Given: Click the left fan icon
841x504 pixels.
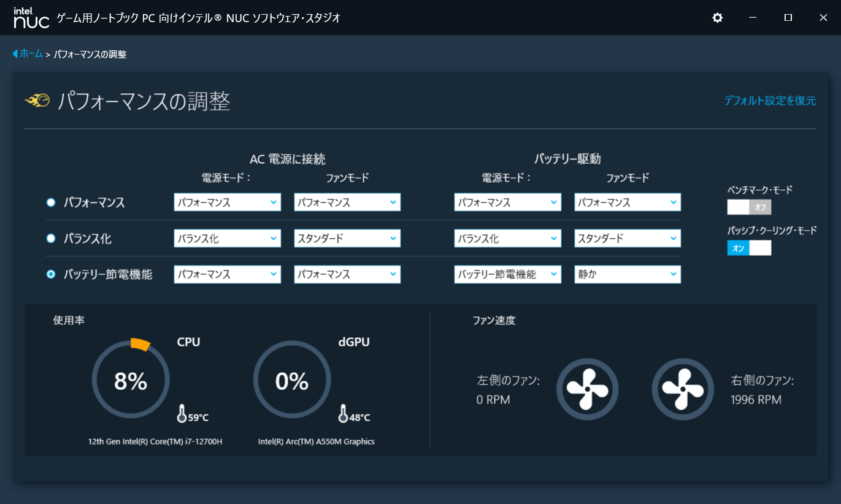Looking at the screenshot, I should point(587,389).
